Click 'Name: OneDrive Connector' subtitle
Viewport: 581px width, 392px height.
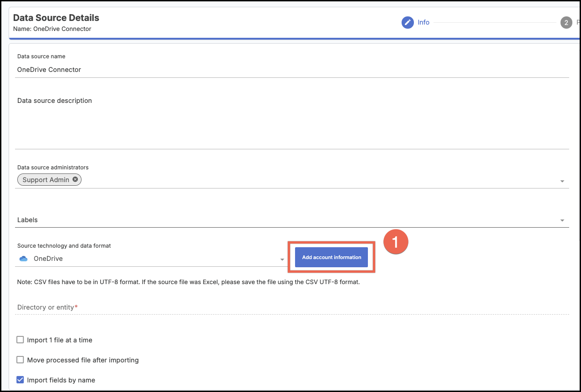coord(52,29)
